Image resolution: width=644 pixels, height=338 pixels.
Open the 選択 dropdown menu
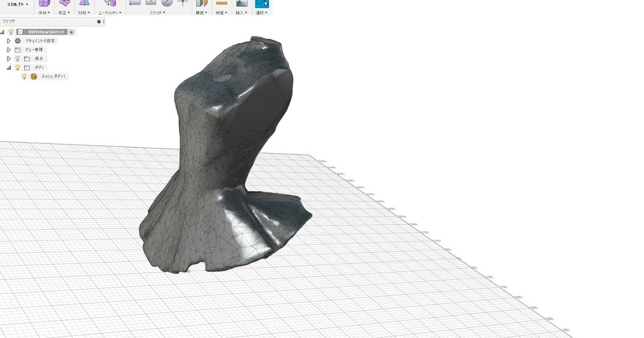point(262,12)
